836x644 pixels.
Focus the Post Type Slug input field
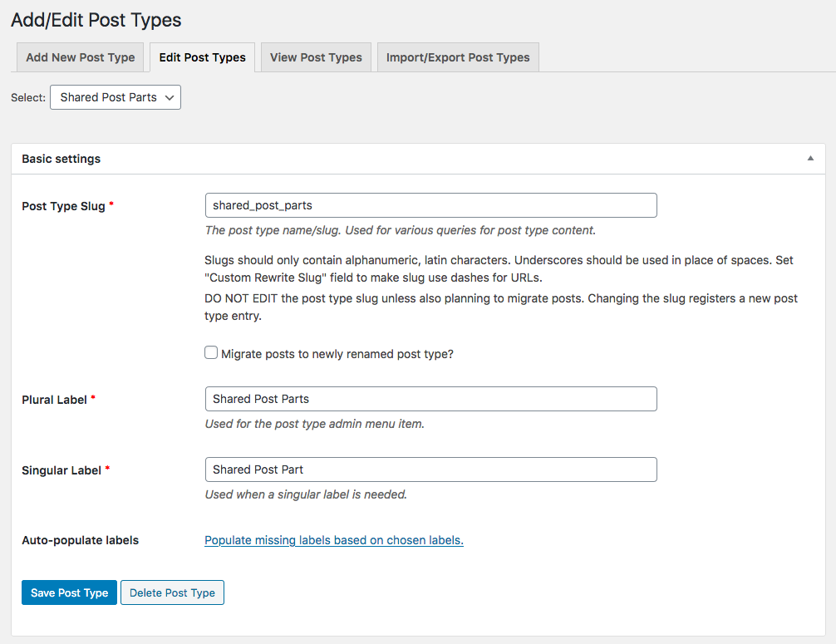pos(430,205)
